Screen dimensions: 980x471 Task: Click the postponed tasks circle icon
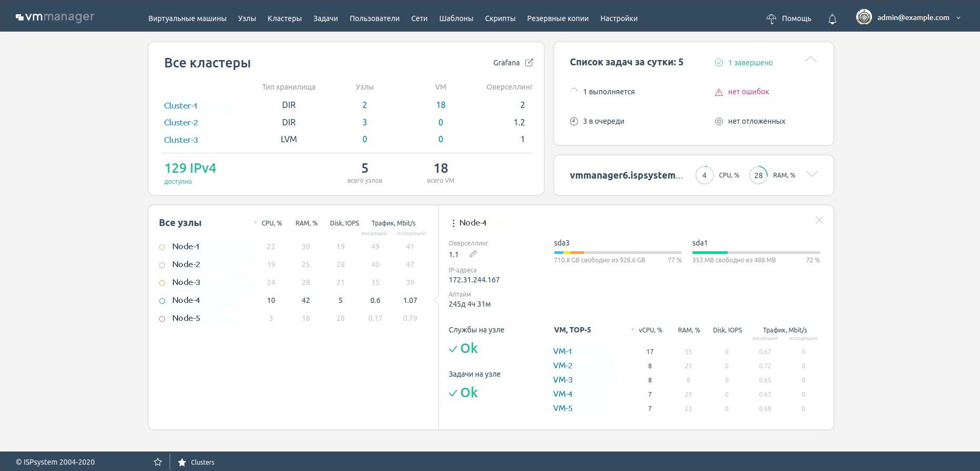point(719,121)
